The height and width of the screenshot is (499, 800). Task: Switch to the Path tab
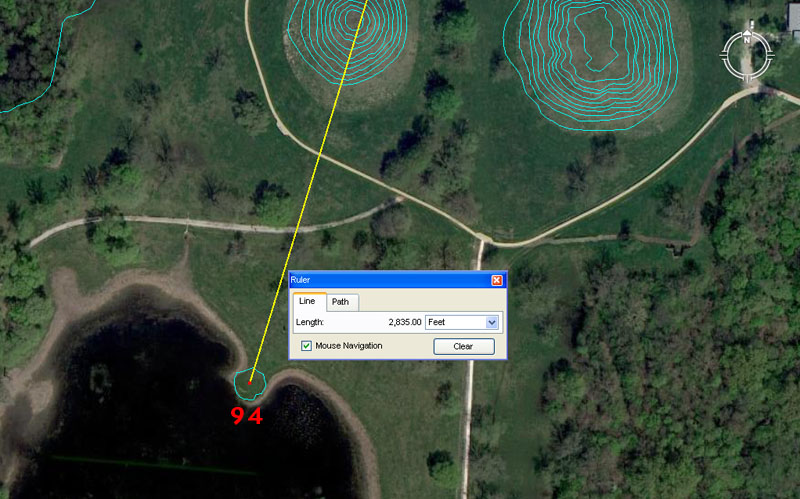341,302
